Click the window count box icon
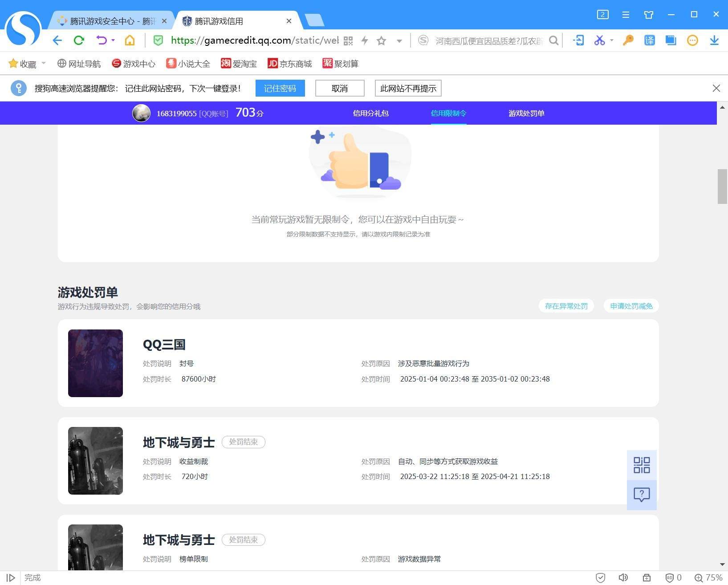This screenshot has height=585, width=728. (602, 15)
